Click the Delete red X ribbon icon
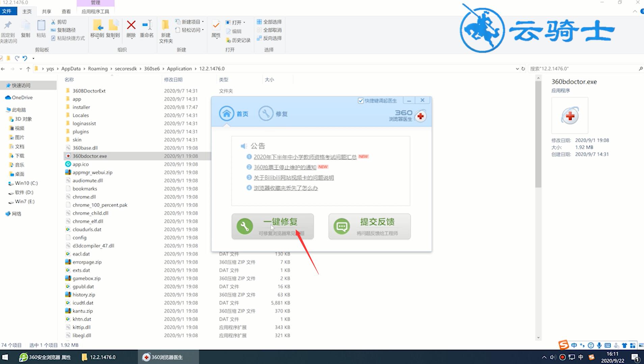 [131, 25]
